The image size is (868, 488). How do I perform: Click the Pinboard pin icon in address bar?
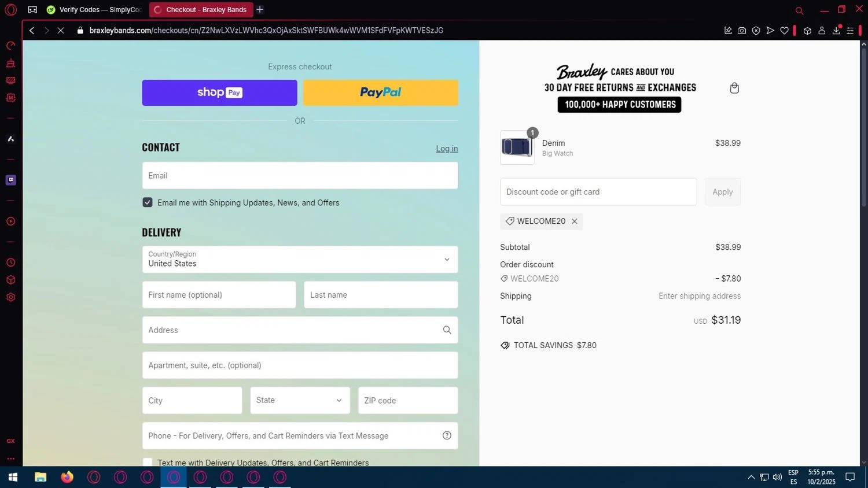click(x=728, y=31)
